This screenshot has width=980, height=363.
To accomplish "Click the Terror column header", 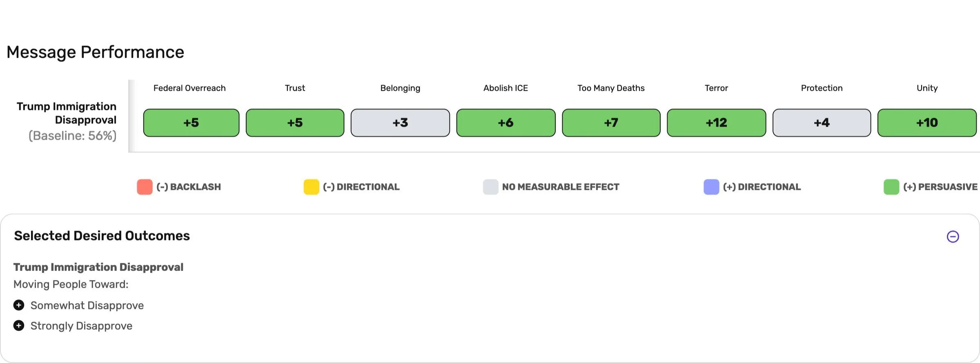I will click(x=716, y=88).
